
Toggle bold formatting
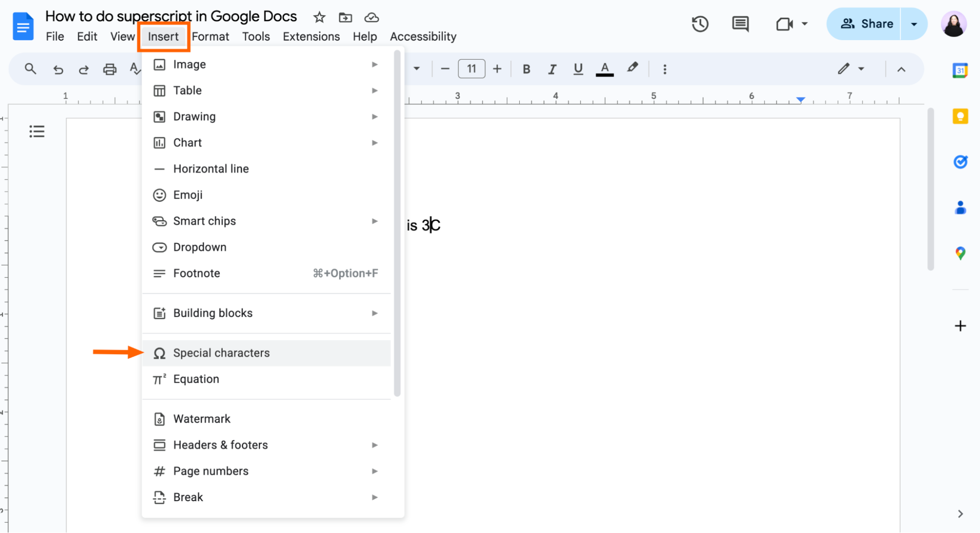click(526, 69)
